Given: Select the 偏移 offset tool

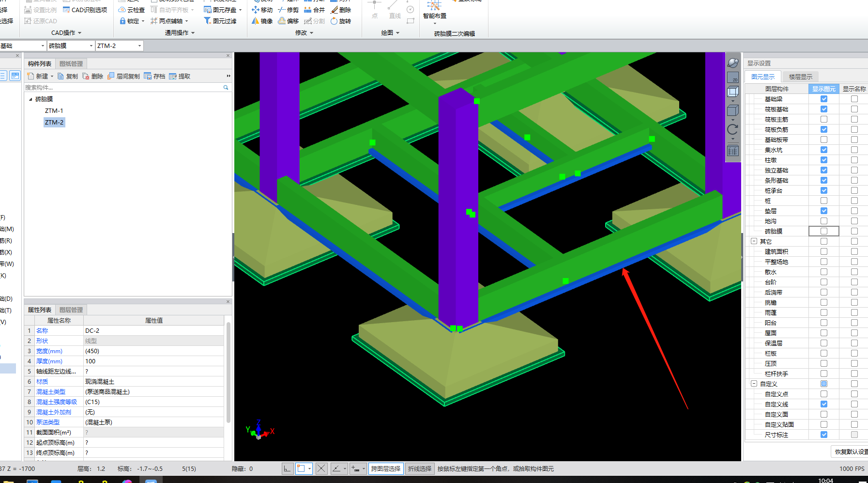Looking at the screenshot, I should pyautogui.click(x=289, y=21).
